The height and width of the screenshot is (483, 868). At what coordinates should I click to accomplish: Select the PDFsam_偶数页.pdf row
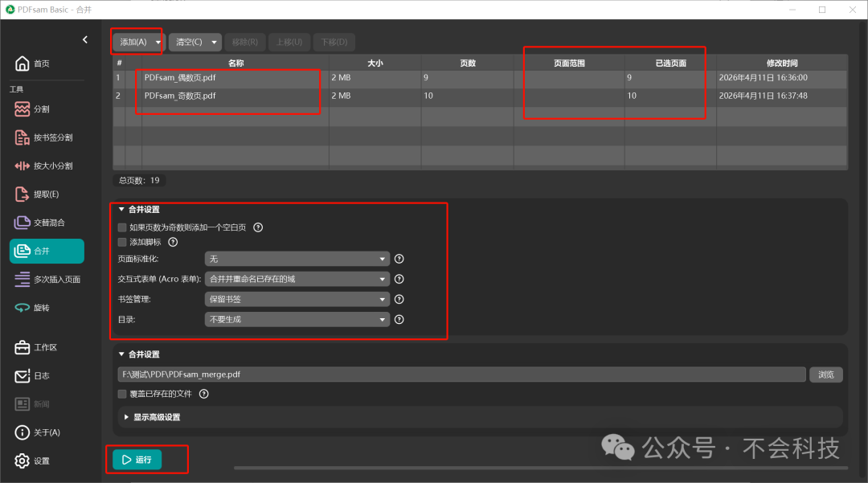pyautogui.click(x=480, y=78)
